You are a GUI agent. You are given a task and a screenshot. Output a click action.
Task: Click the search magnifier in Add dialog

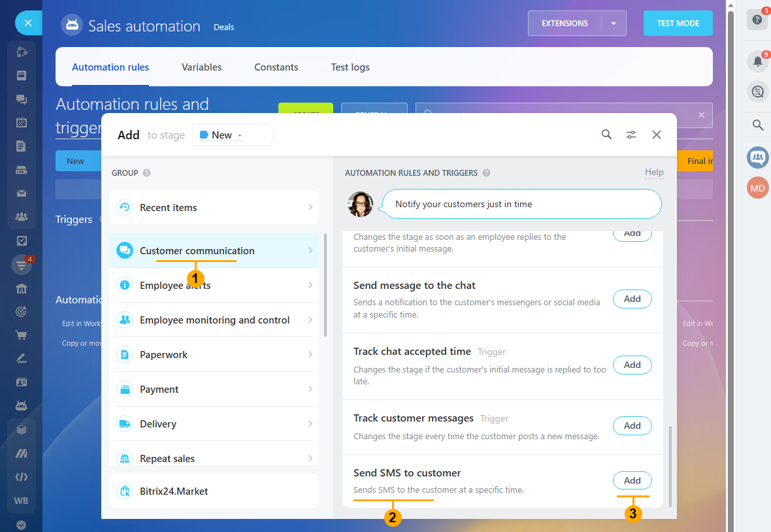[x=606, y=135]
